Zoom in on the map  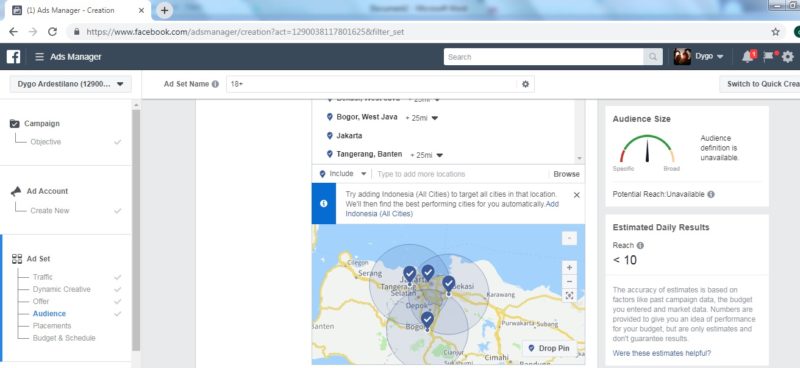(x=569, y=267)
